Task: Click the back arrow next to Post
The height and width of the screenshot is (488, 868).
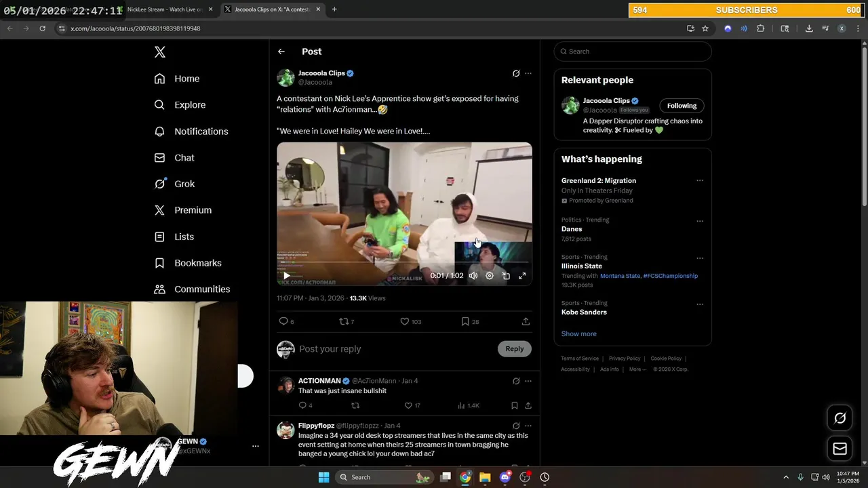Action: tap(281, 52)
